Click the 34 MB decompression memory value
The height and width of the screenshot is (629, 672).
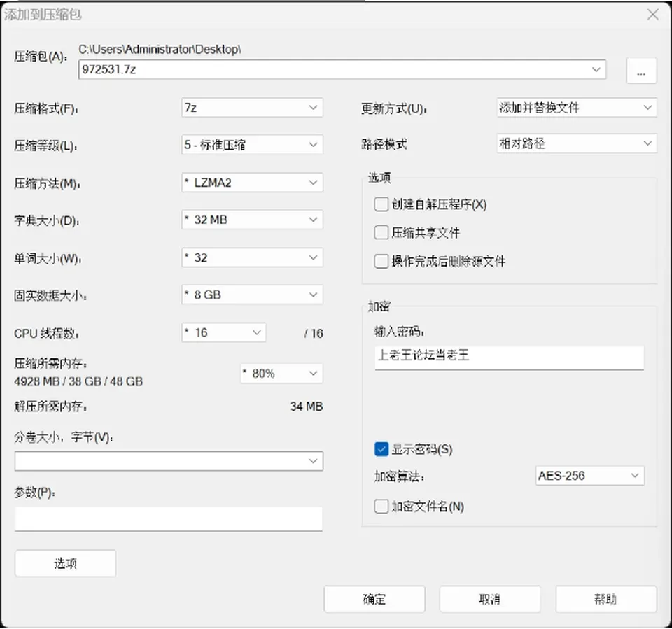[x=307, y=407]
